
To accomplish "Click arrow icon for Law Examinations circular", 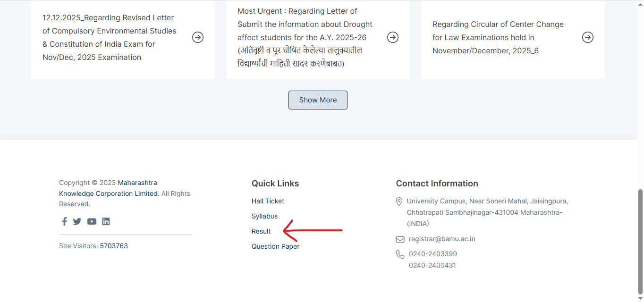I will [x=588, y=37].
